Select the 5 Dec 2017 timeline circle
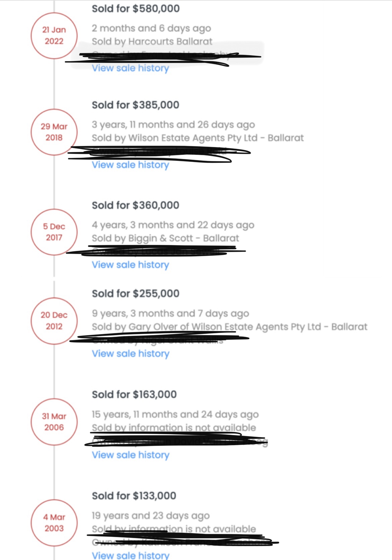The height and width of the screenshot is (560, 392). 54,232
